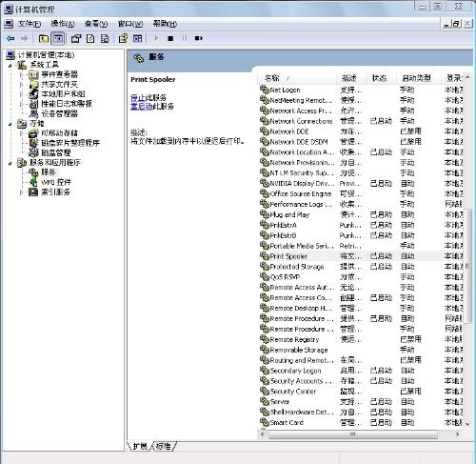Expand the 事件查看器 node
476x464 pixels.
[22, 75]
